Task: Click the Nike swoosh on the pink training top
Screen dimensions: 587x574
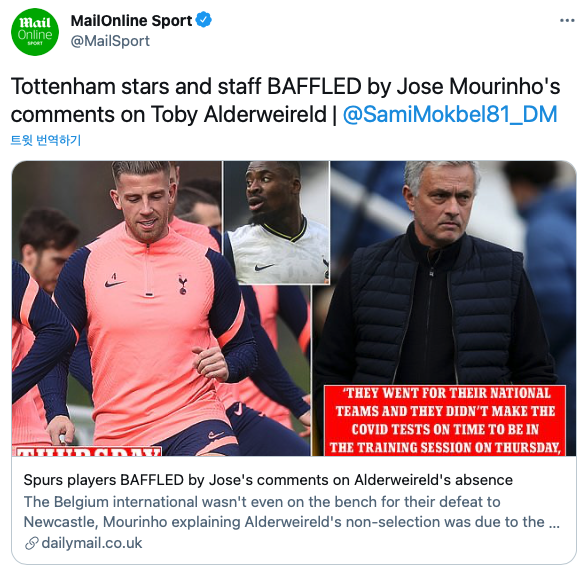Action: 115,283
